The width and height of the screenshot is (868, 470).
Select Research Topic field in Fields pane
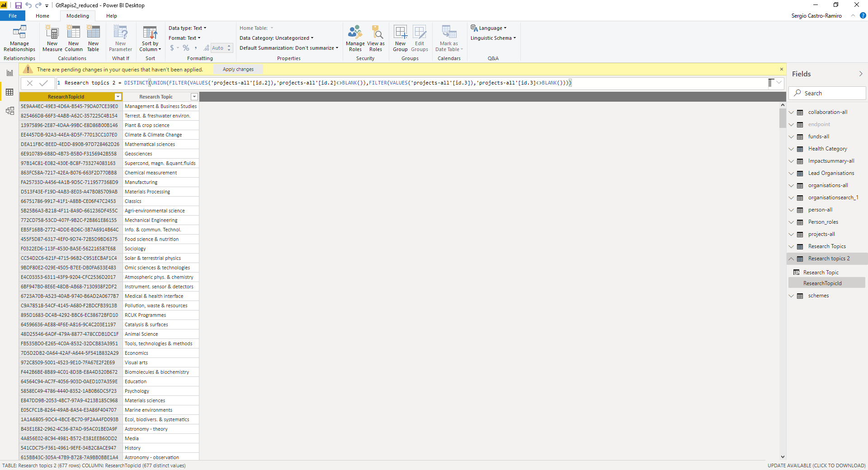click(827, 272)
